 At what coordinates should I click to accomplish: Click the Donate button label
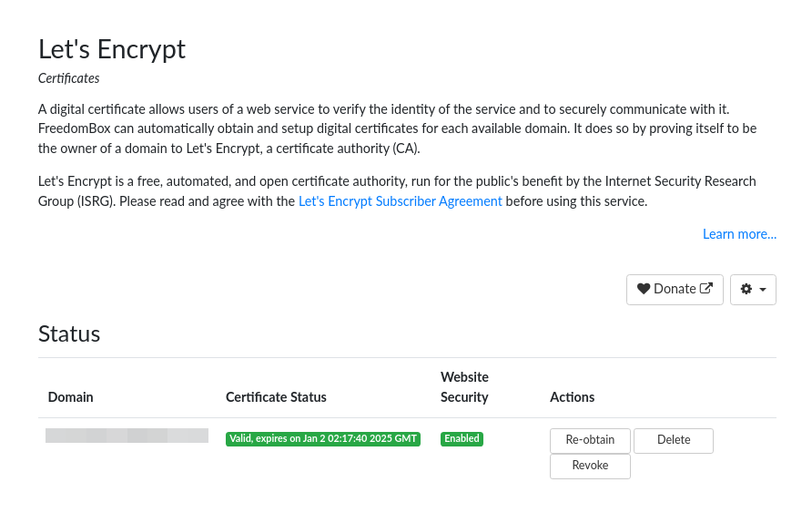[675, 289]
